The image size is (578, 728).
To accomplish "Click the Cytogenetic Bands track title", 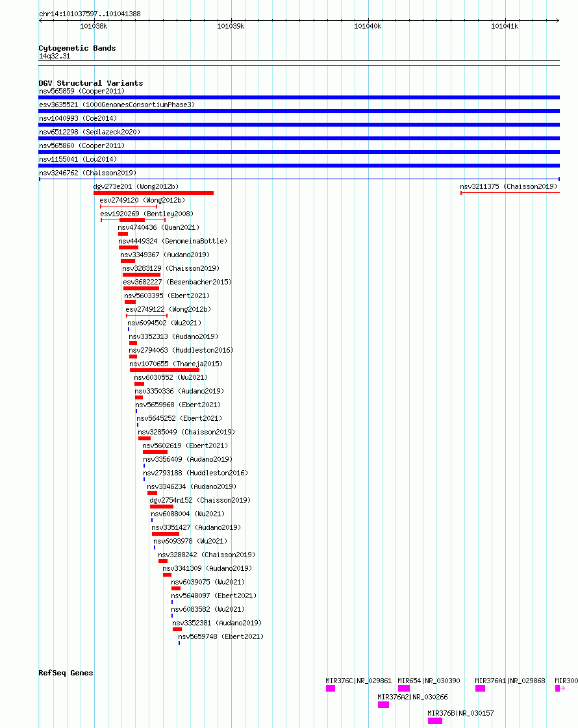I will tap(77, 48).
